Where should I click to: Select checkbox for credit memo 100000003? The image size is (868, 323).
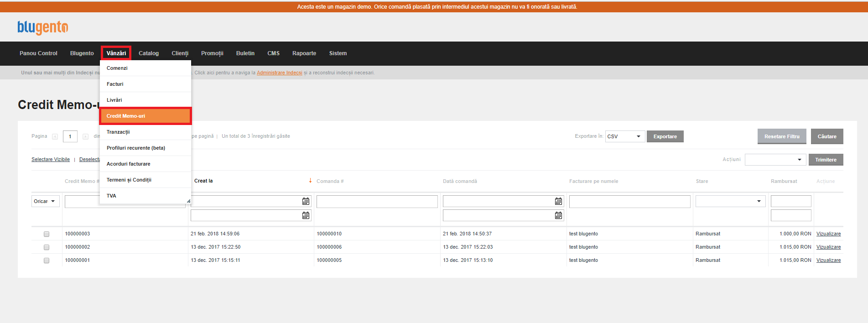tap(47, 234)
